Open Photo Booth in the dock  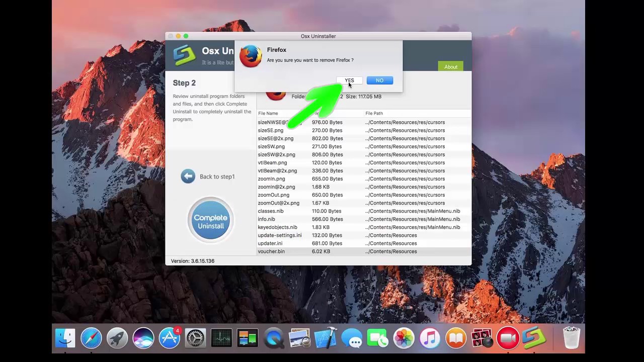(482, 337)
